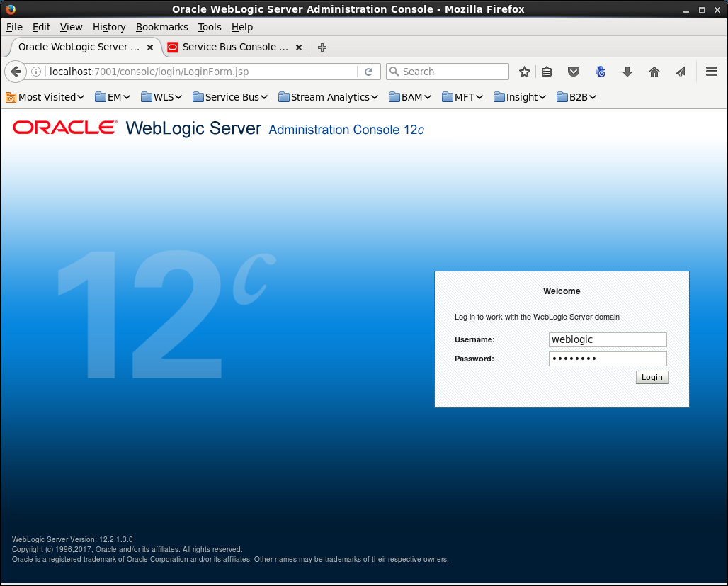Viewport: 728px width, 586px height.
Task: Open the Firefox hamburger menu
Action: pyautogui.click(x=712, y=72)
